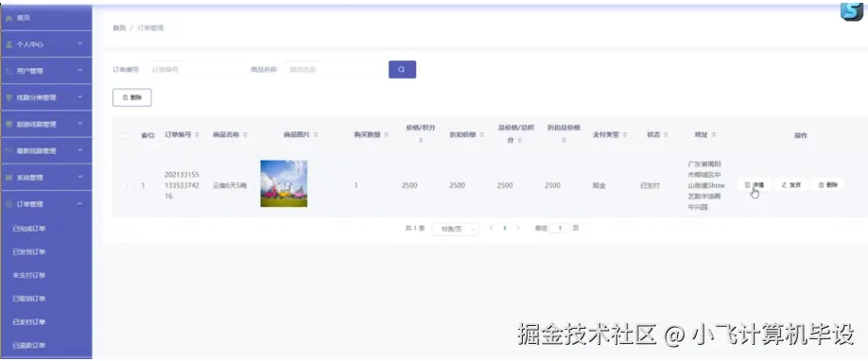Open 已取消订单 submenu item
Image resolution: width=868 pixels, height=361 pixels.
[x=28, y=299]
